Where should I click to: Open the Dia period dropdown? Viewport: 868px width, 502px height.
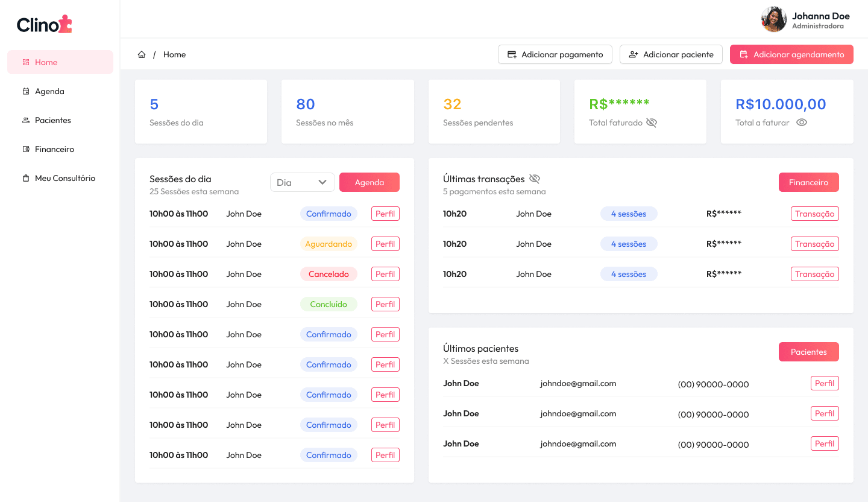pos(302,182)
